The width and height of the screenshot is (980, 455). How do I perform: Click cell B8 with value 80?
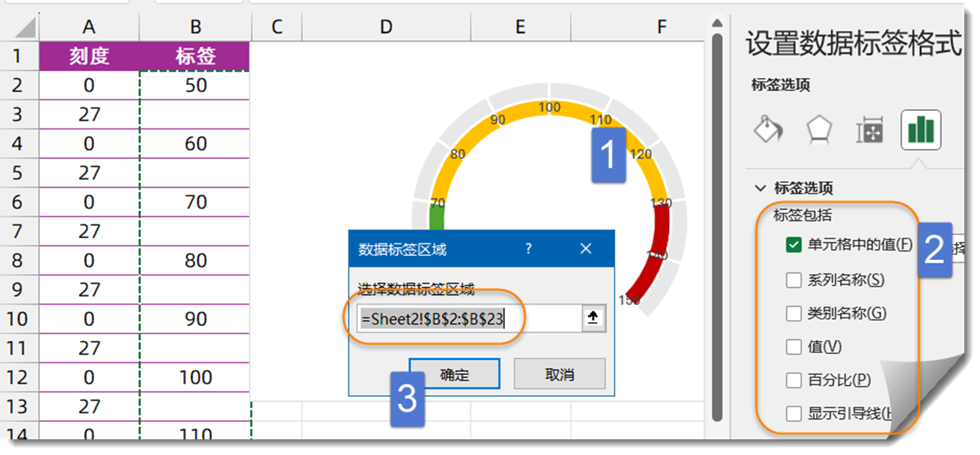pos(195,261)
